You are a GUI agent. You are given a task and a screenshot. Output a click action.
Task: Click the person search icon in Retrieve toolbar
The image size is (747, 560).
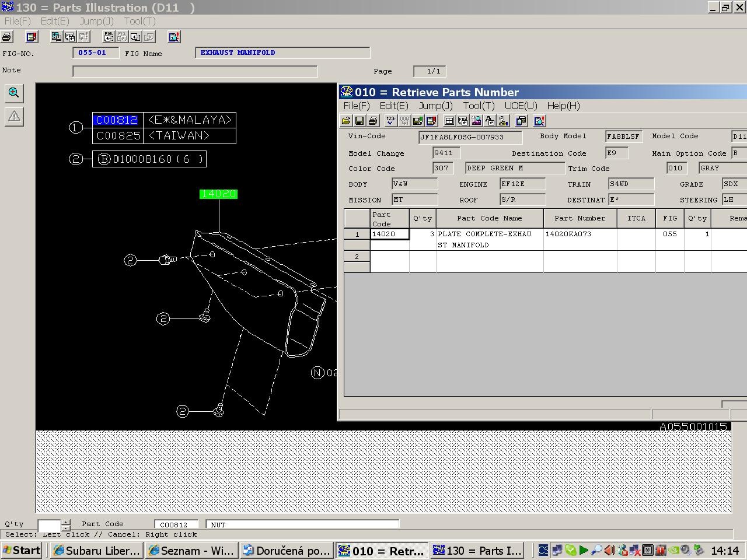pyautogui.click(x=476, y=121)
